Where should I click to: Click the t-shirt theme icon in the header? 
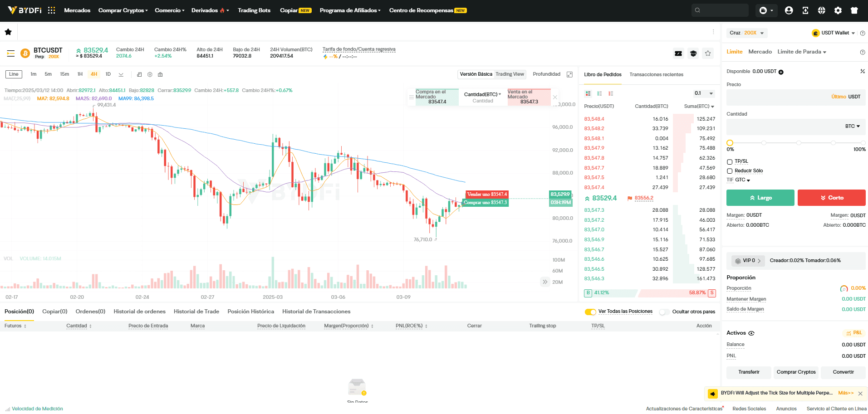[854, 10]
